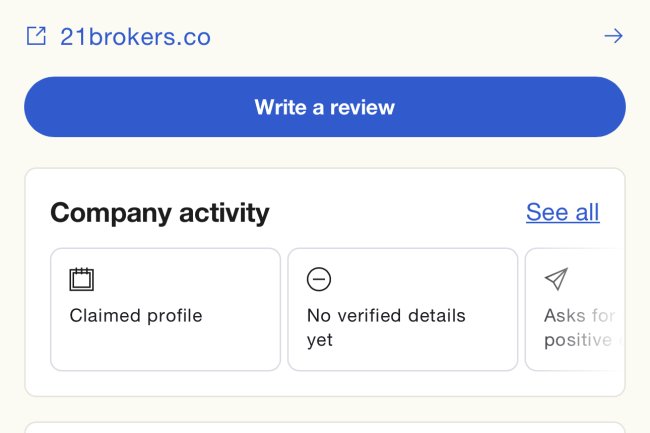Screen dimensions: 650x433
Task: Open the No verified details yet card
Action: 402,355
